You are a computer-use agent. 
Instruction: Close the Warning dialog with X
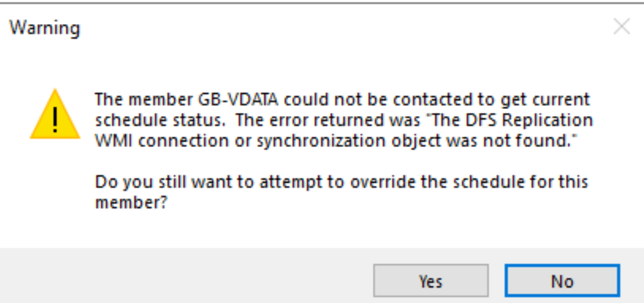[x=622, y=27]
